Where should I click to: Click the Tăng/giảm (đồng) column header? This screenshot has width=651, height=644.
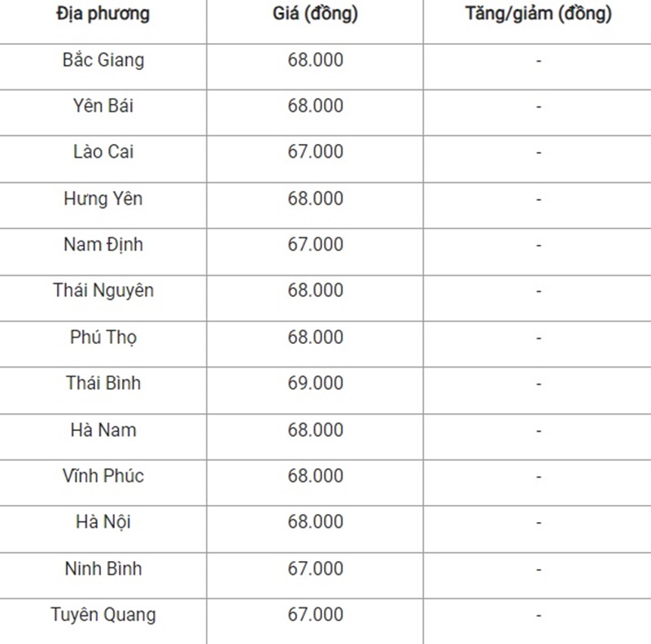coord(539,15)
